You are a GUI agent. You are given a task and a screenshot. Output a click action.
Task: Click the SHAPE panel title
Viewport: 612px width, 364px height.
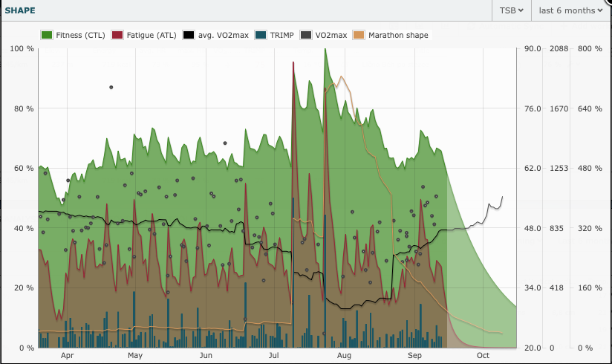20,10
